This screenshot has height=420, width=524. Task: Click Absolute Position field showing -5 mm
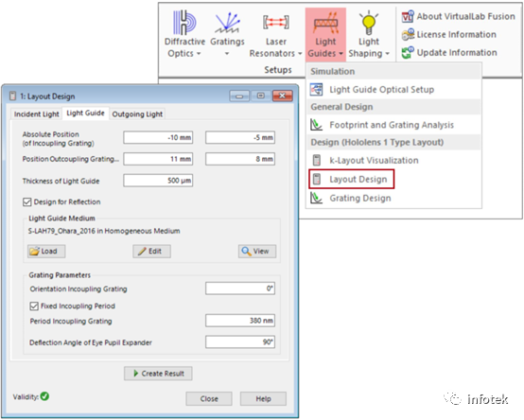pos(240,137)
